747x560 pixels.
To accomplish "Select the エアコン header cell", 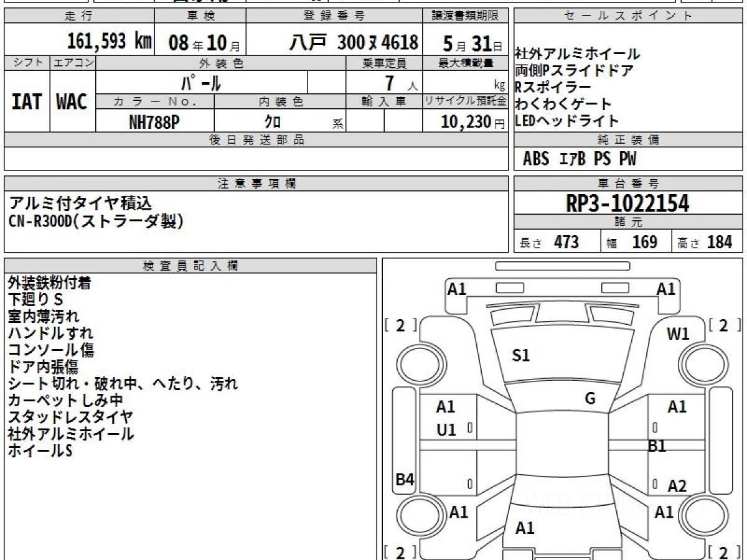I will point(73,63).
